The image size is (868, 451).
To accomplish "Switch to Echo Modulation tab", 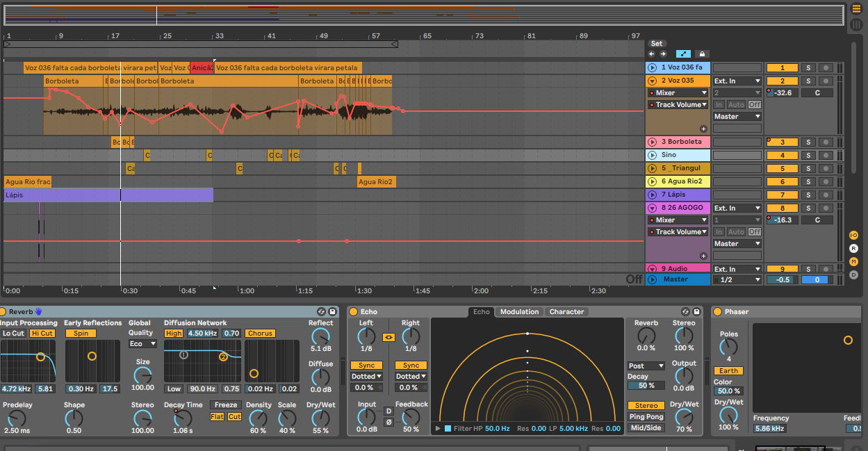I will click(519, 312).
